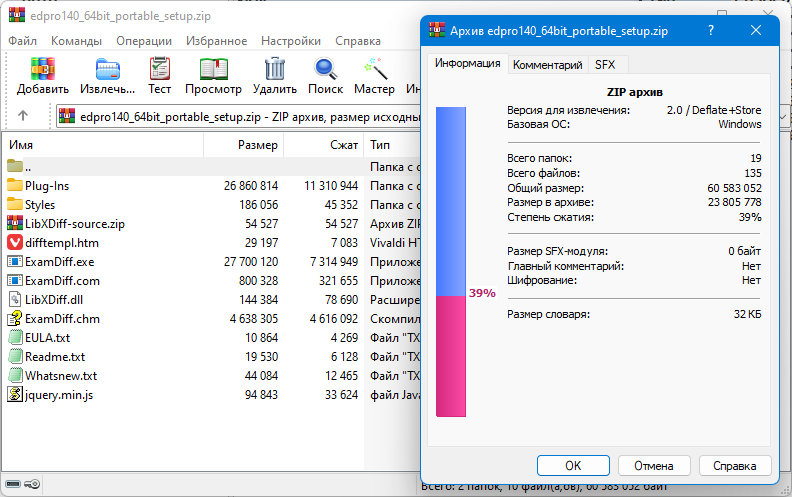Confirm the dialog with the ОК button

pyautogui.click(x=573, y=466)
